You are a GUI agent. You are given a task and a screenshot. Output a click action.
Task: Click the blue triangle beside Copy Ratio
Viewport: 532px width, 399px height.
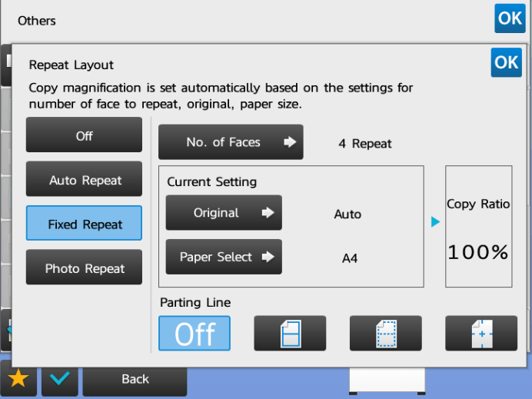coord(435,222)
